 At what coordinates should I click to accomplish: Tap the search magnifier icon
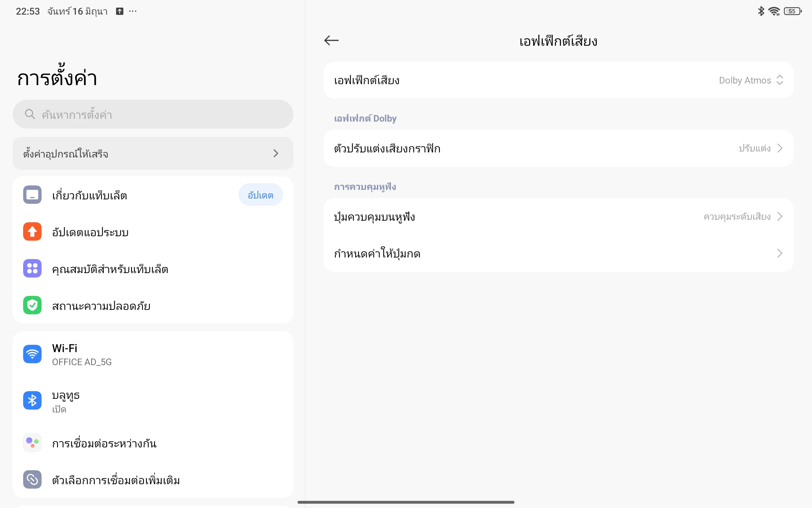30,114
